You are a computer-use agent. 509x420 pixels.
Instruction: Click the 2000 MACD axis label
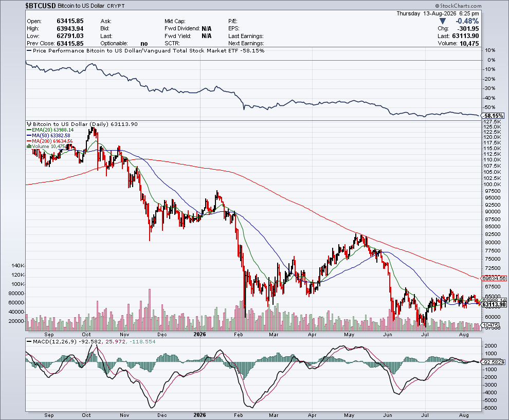(x=491, y=346)
